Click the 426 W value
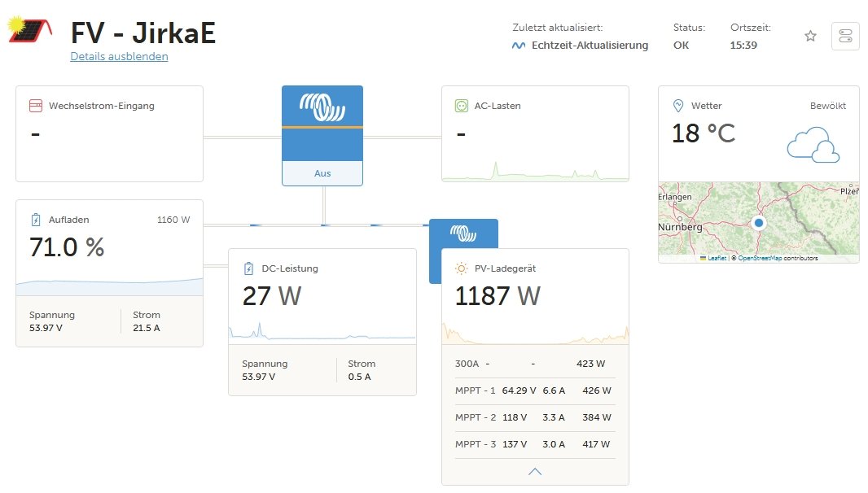Screen dimensions: 868x493 [x=597, y=390]
